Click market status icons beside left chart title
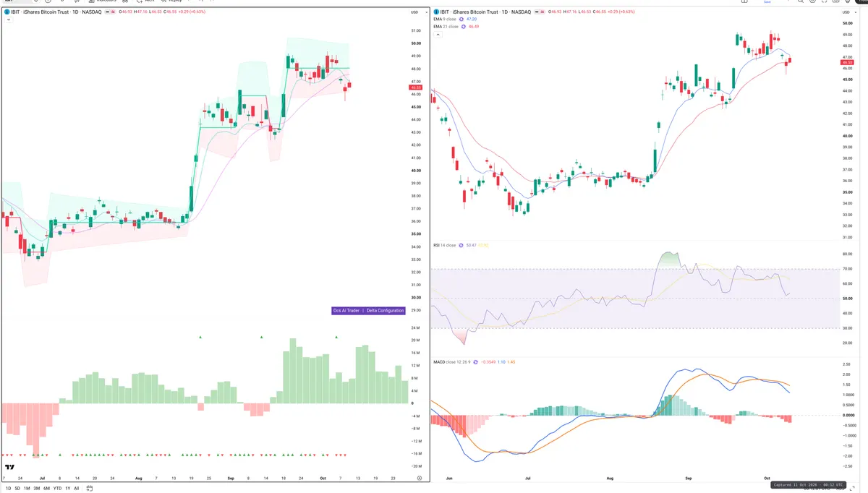The width and height of the screenshot is (868, 493). click(x=110, y=12)
